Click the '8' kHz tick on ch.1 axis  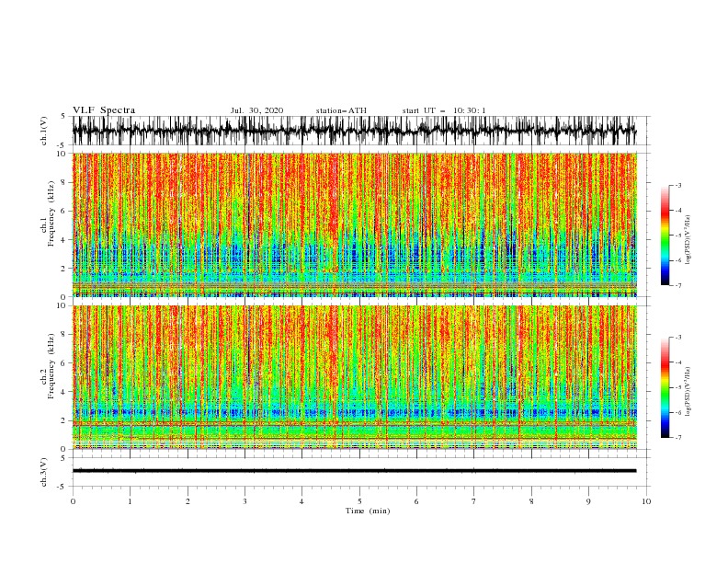(x=63, y=182)
